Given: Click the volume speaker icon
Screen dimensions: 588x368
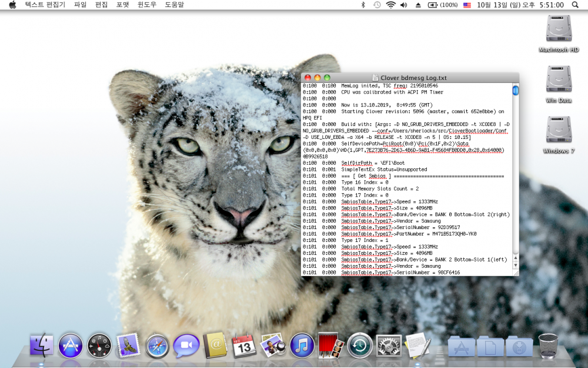Looking at the screenshot, I should click(x=404, y=5).
